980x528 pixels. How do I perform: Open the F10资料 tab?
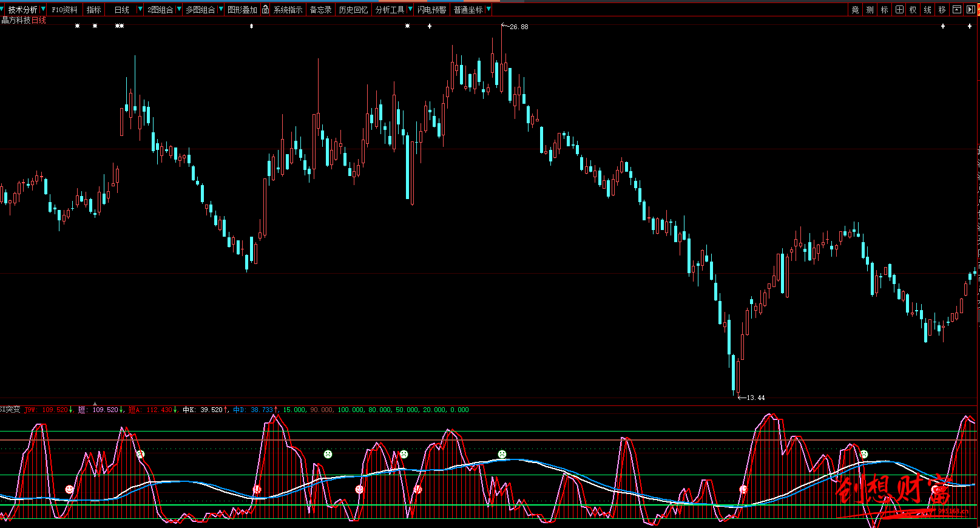coord(64,10)
